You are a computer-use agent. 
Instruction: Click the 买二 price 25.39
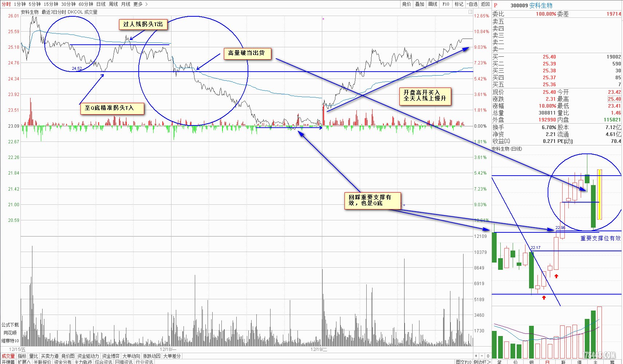[549, 64]
